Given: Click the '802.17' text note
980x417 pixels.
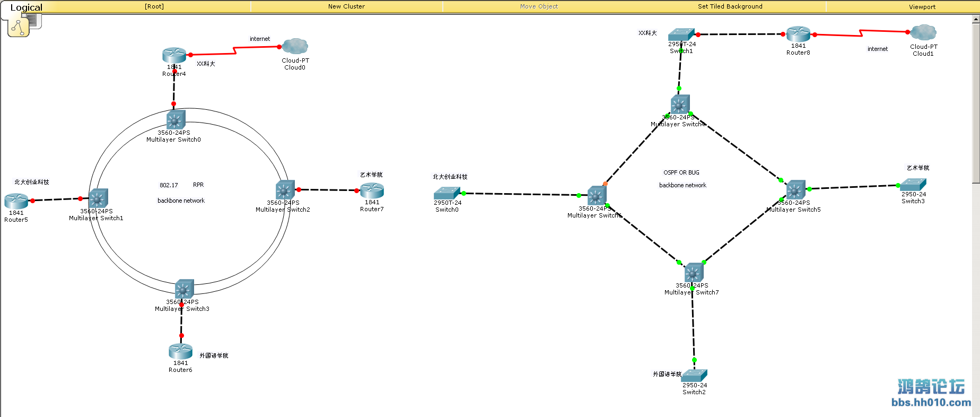Looking at the screenshot, I should click(x=169, y=185).
